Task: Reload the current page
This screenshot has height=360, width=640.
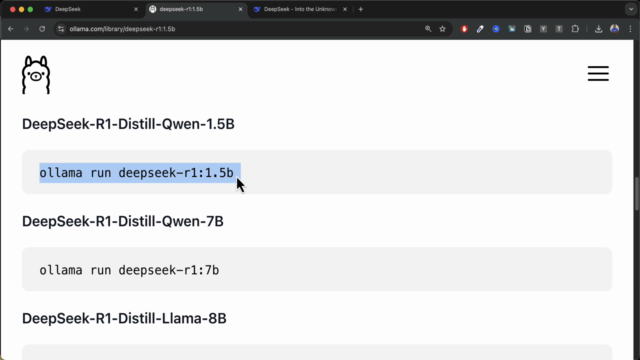Action: point(42,29)
